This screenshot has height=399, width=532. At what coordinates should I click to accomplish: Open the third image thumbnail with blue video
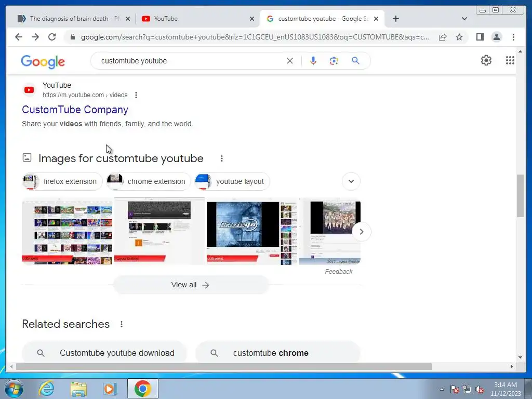tap(252, 231)
